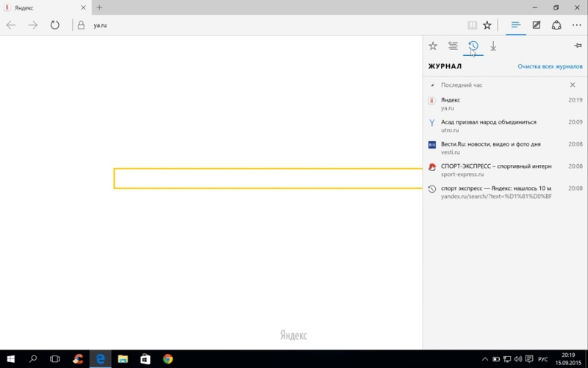Open 'Вести.Ru: новости, видео' history entry
Screen dimensions: 588x368
pos(505,148)
